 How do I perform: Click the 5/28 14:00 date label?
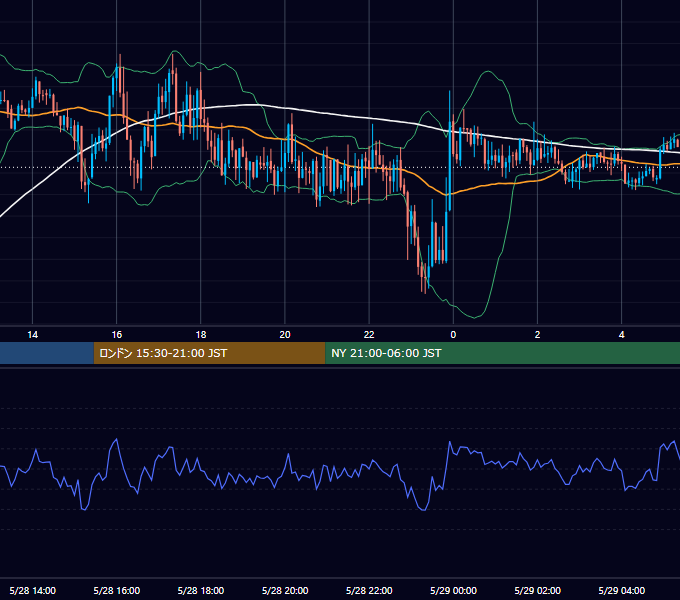pos(33,590)
